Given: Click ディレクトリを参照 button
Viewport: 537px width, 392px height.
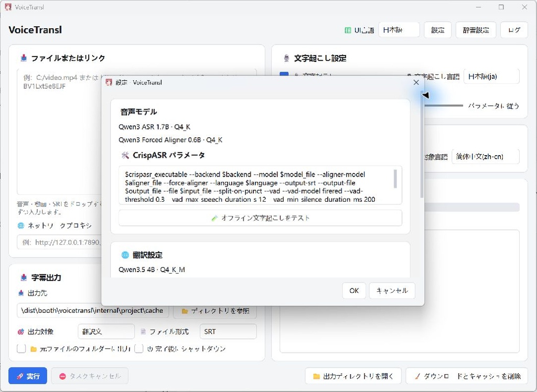Looking at the screenshot, I should pos(215,311).
